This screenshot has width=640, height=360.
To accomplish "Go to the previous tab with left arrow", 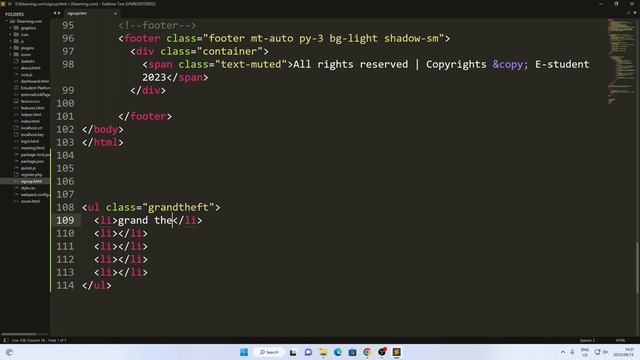I will click(x=55, y=13).
